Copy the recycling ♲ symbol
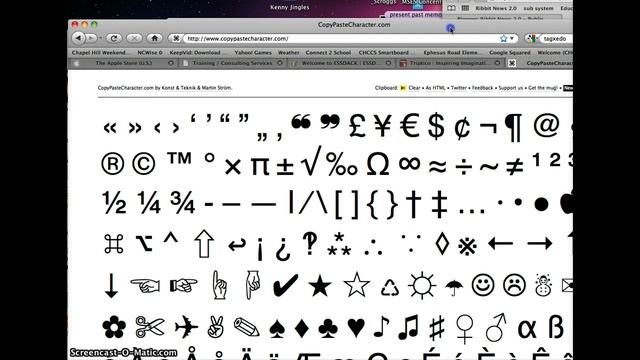Image resolution: width=640 pixels, height=360 pixels. 390,287
